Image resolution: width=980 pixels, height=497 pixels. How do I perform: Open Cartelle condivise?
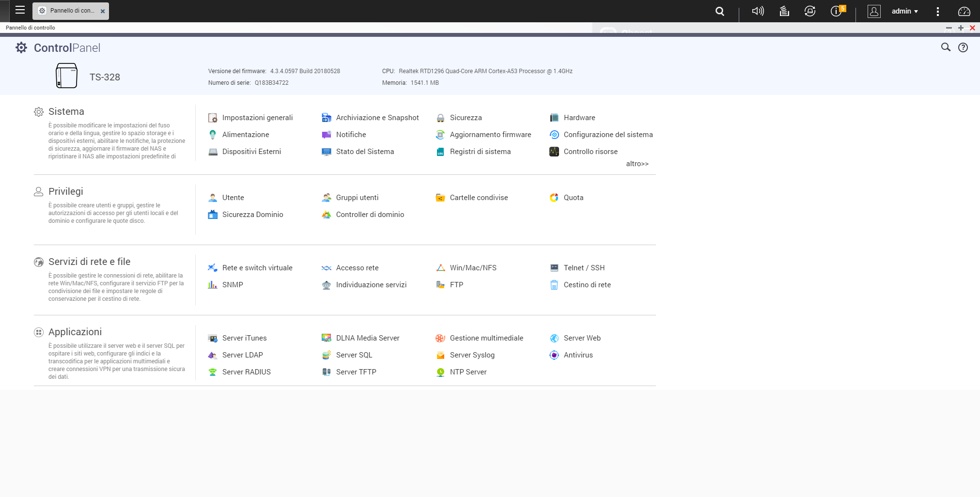click(479, 198)
